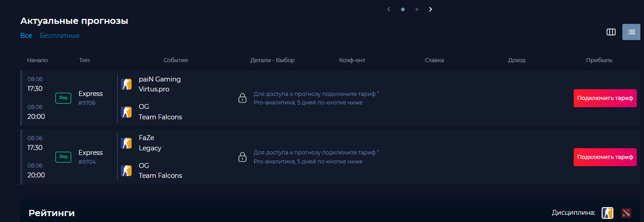Click CS icon for OG match in #9706

pos(126,112)
